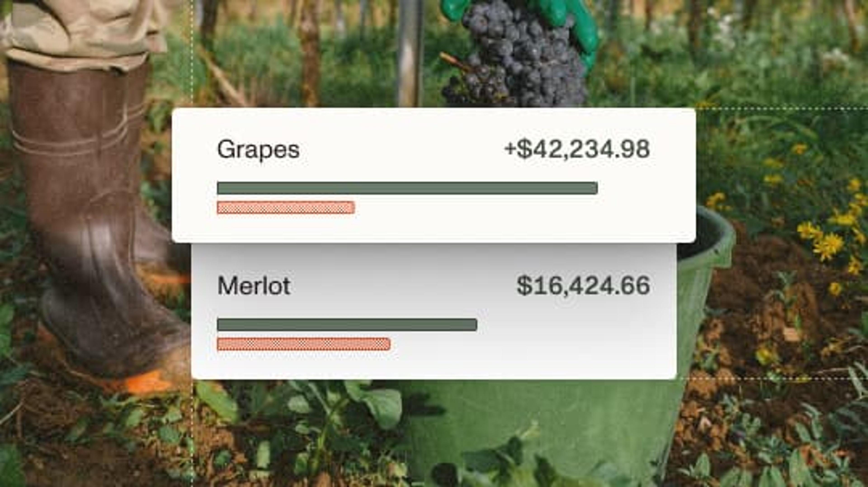Click the dashed line right of Merlot card

click(x=772, y=379)
